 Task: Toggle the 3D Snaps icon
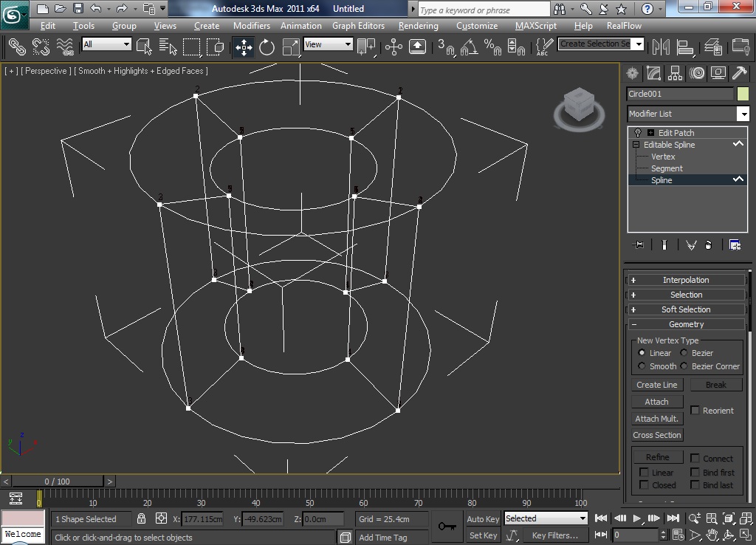[447, 47]
